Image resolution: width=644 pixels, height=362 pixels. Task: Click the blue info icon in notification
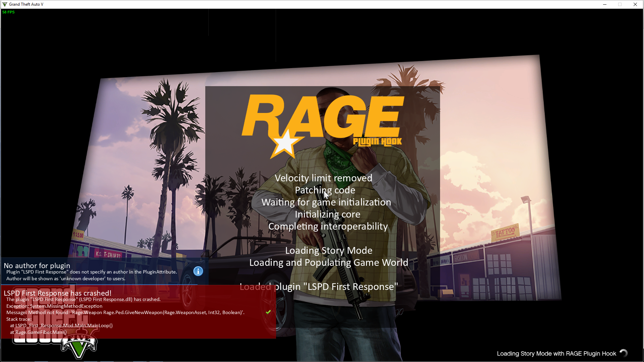(198, 271)
